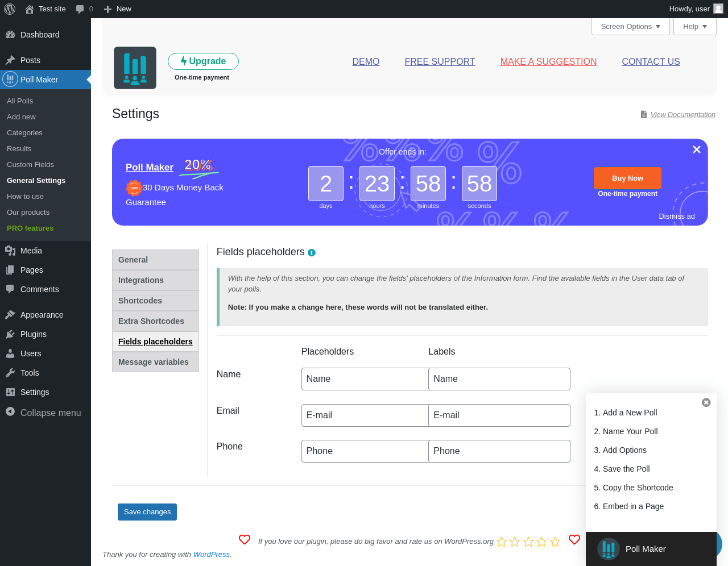728x566 pixels.
Task: Click the third rating star
Action: pos(528,542)
